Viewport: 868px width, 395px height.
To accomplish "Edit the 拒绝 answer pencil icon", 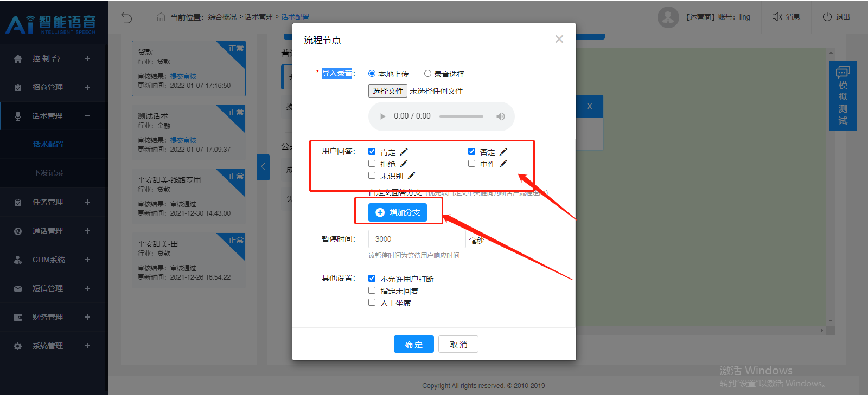I will click(404, 164).
